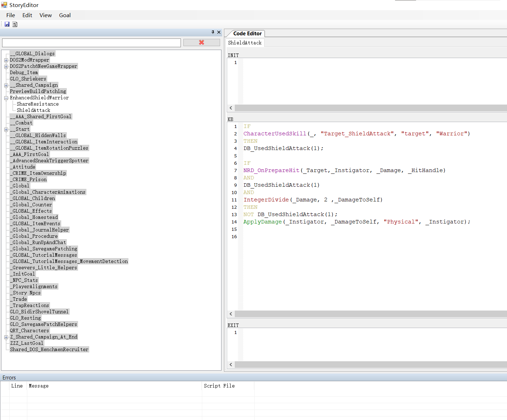Collapse the EnhancedShieldWarrior tree node

click(6, 98)
